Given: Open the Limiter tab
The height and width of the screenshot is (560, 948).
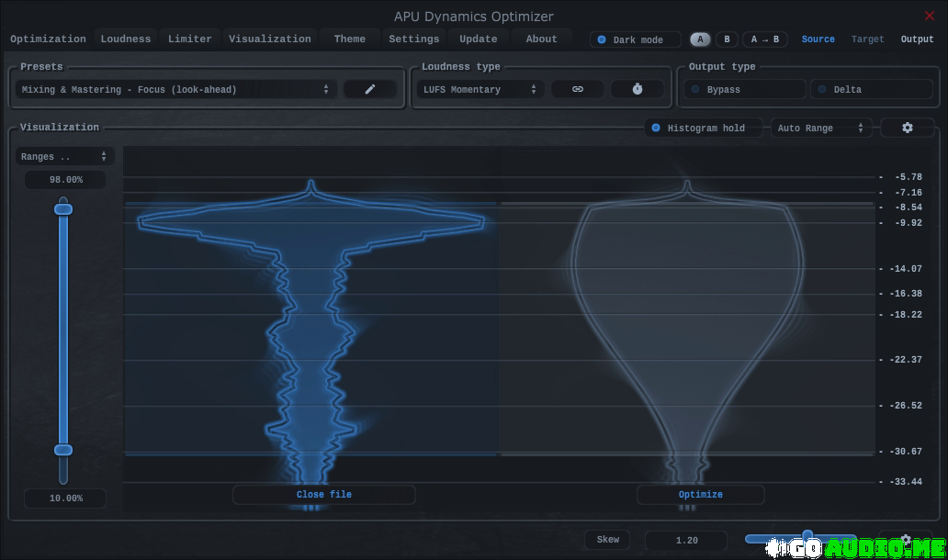Looking at the screenshot, I should click(x=190, y=39).
